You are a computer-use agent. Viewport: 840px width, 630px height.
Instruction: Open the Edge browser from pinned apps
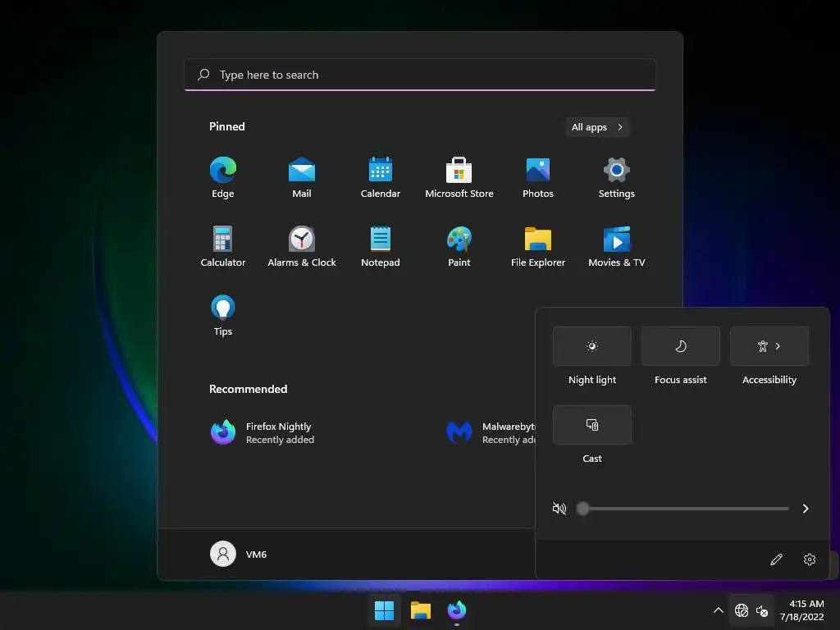223,177
